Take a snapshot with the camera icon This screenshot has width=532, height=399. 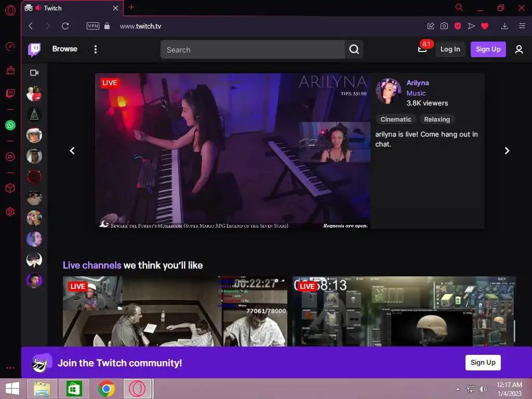pos(444,26)
